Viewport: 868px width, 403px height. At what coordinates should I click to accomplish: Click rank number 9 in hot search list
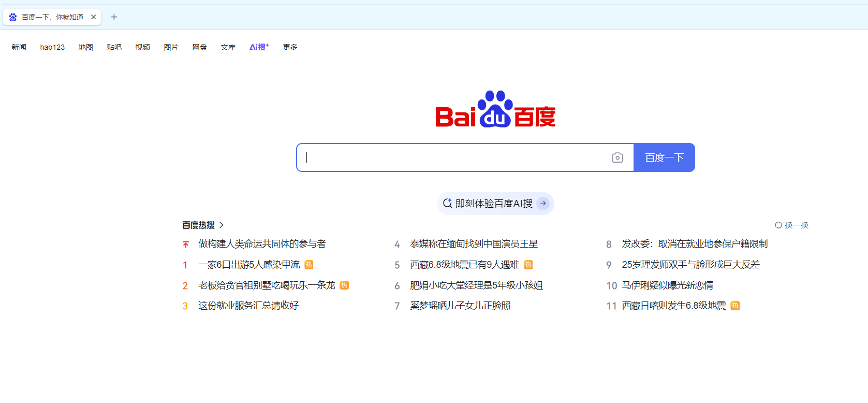(609, 265)
